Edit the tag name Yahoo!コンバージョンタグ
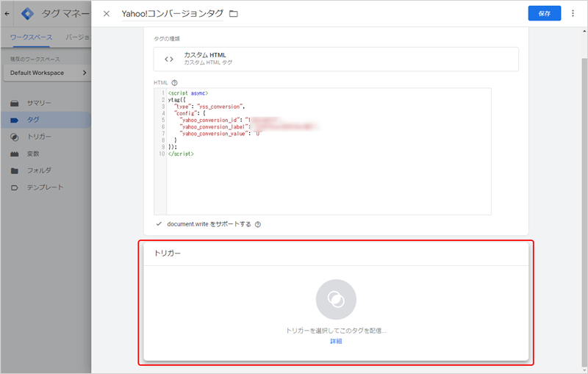 pos(172,14)
